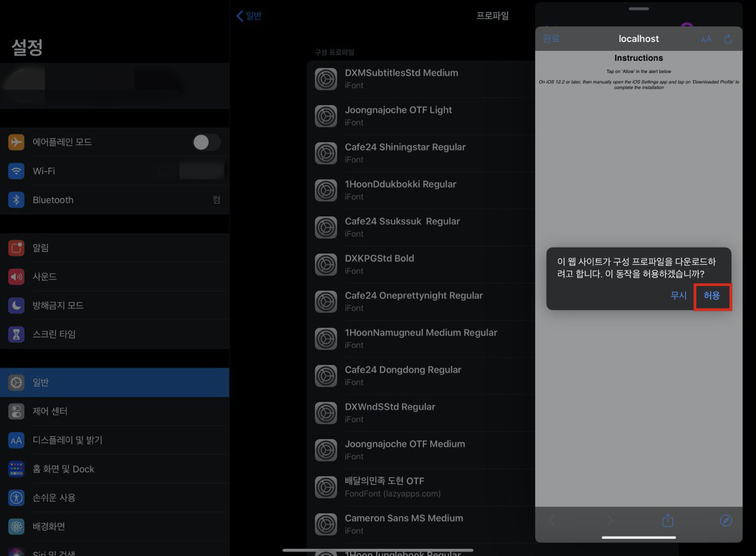Open the 방해금지 모드 settings row

point(115,305)
